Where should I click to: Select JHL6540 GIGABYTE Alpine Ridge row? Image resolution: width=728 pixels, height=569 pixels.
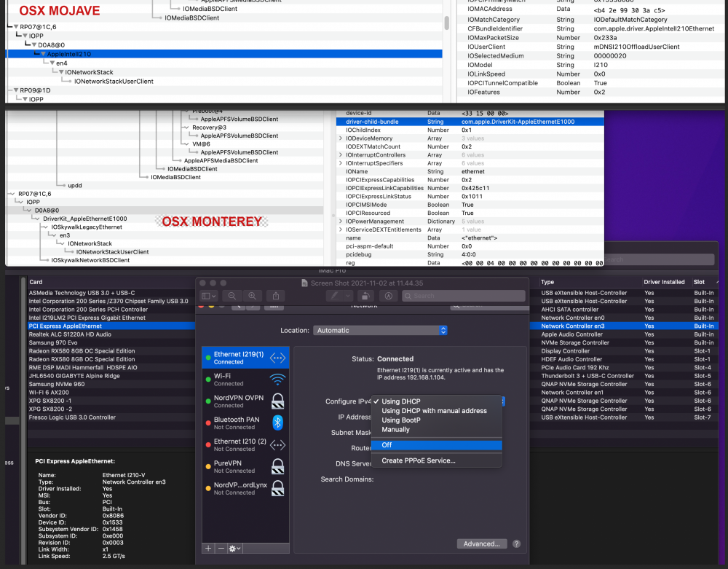pyautogui.click(x=111, y=376)
